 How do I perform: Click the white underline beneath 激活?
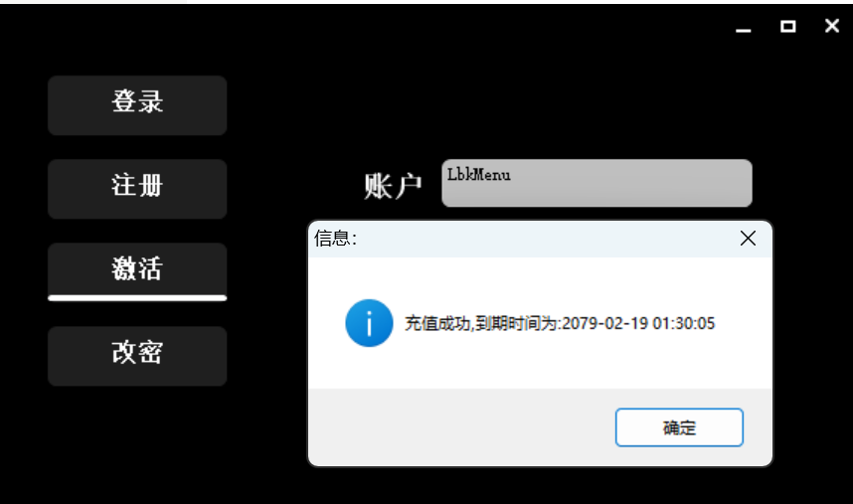[x=137, y=298]
